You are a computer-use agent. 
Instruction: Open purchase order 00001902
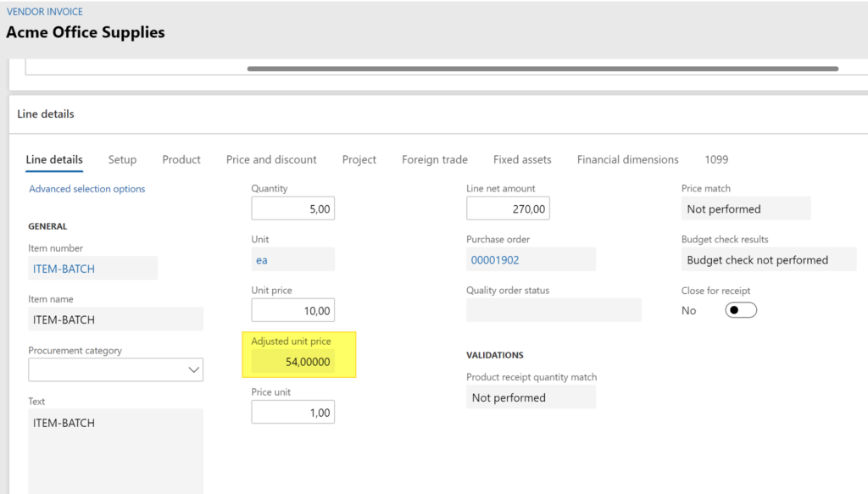pyautogui.click(x=496, y=259)
